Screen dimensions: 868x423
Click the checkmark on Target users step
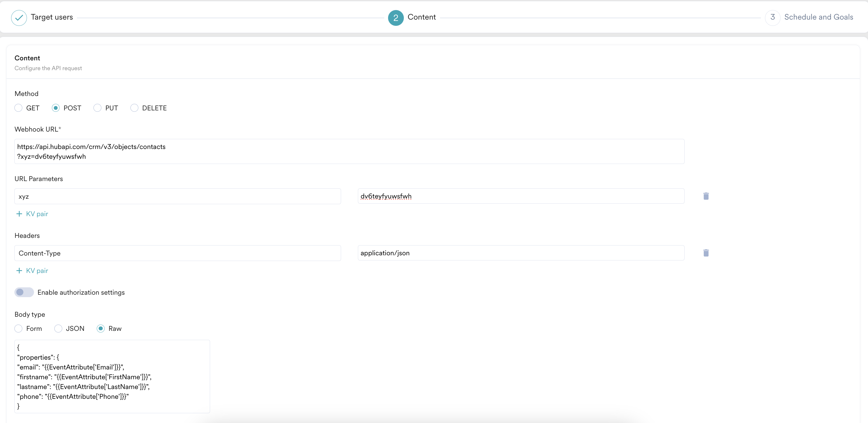point(19,17)
